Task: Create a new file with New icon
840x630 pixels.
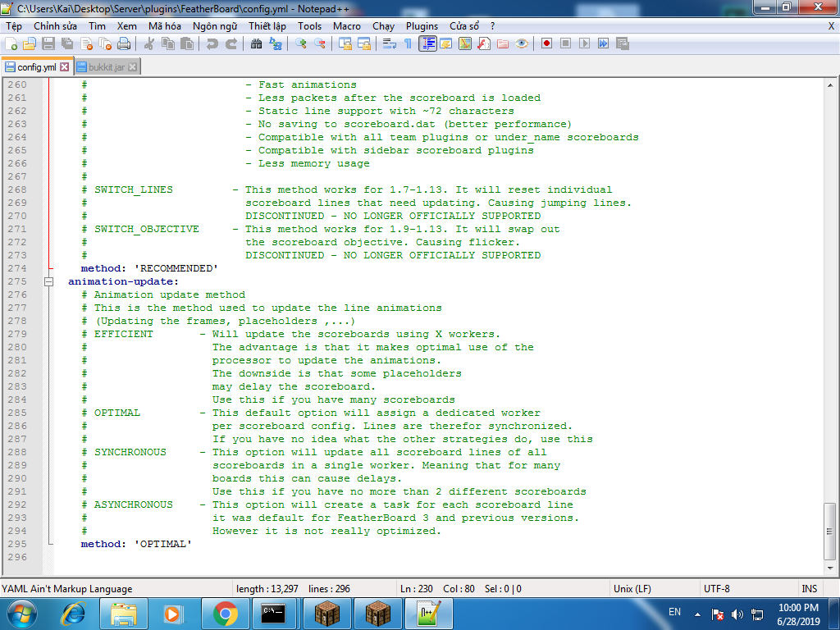Action: tap(11, 44)
